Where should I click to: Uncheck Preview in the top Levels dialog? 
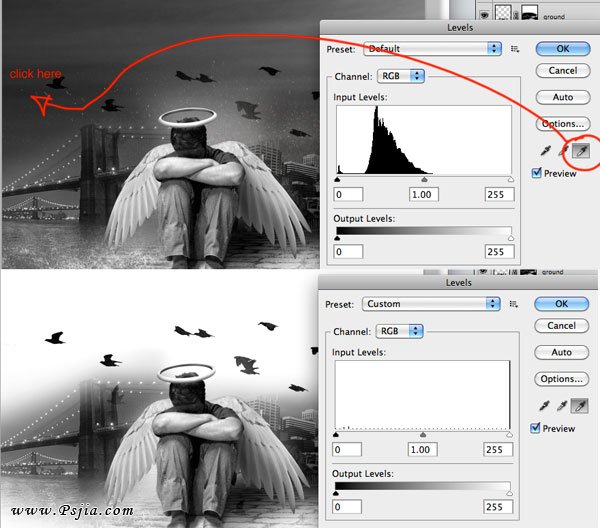point(538,173)
